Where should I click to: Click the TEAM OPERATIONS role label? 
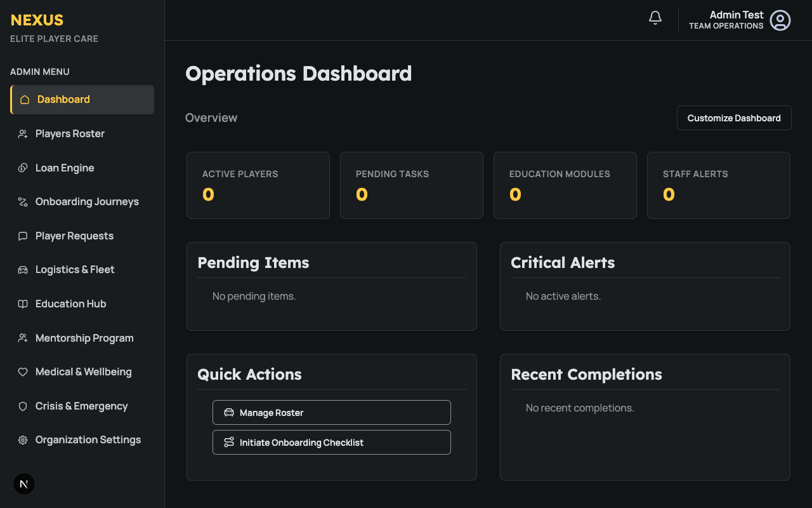(726, 26)
